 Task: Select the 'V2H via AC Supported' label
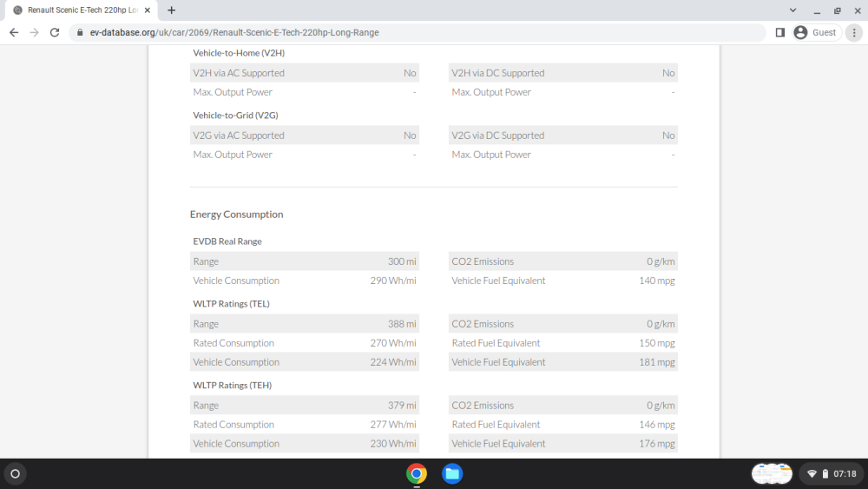coord(239,73)
